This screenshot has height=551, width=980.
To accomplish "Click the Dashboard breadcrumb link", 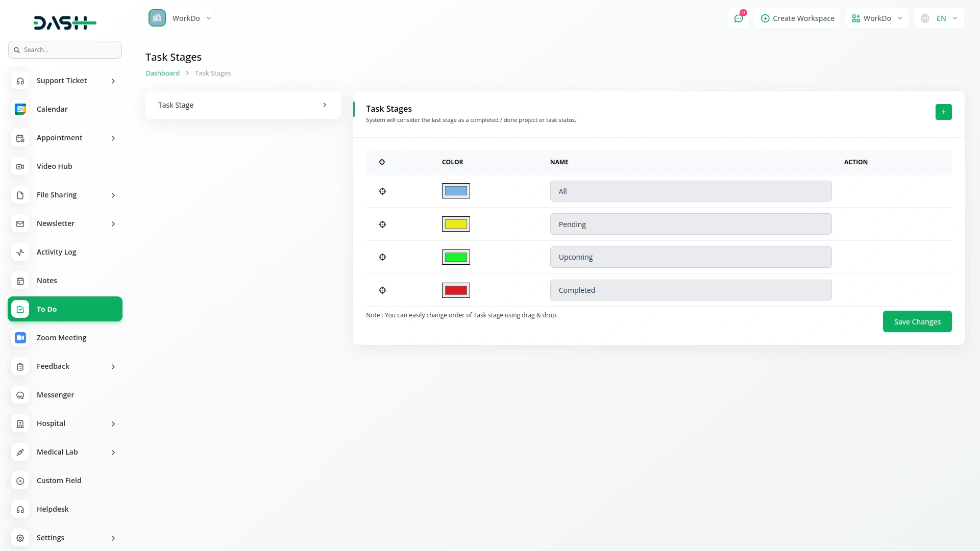I will [x=162, y=73].
